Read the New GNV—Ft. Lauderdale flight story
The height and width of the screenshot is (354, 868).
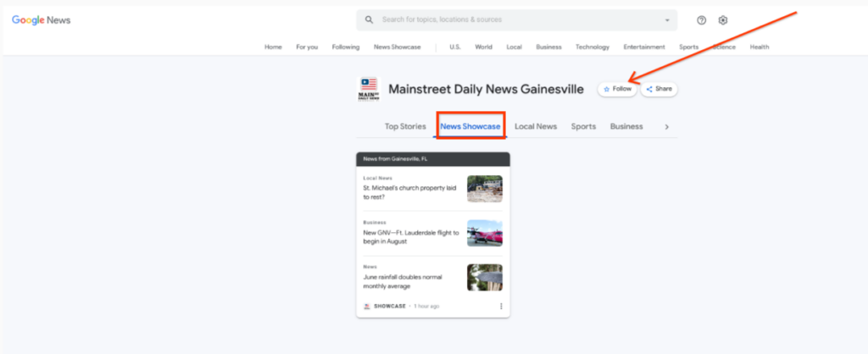click(x=410, y=237)
